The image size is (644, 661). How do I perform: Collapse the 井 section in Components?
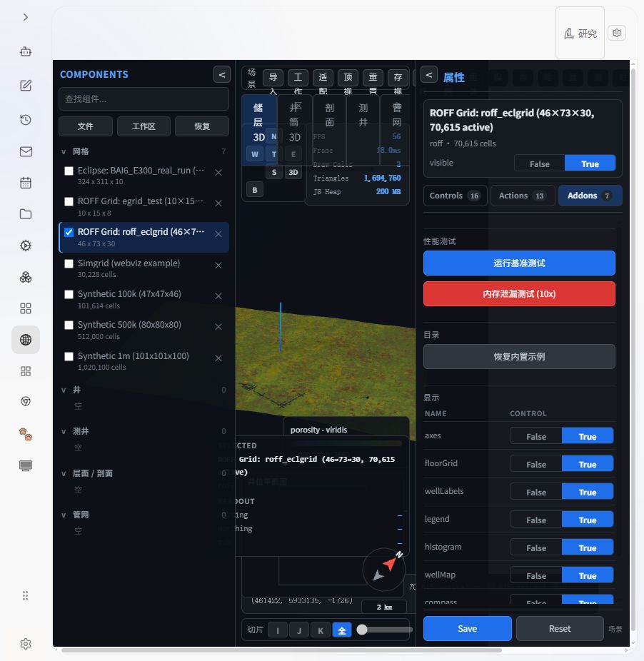pos(64,390)
